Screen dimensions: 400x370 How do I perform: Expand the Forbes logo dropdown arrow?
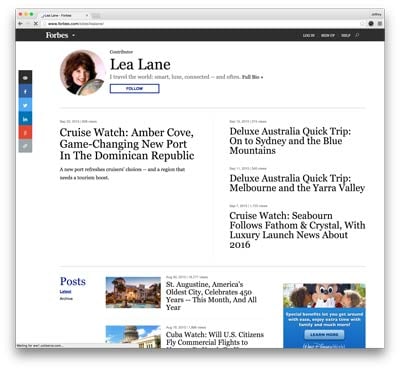click(74, 35)
